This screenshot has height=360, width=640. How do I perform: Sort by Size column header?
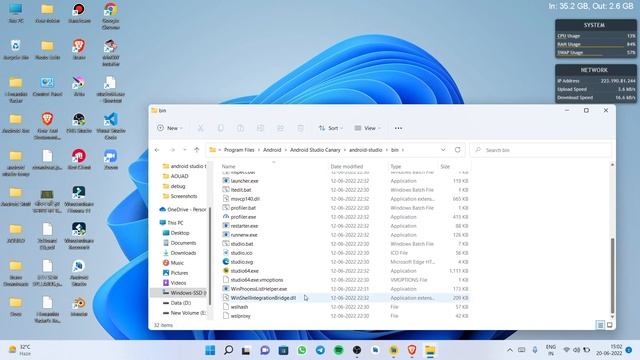click(x=445, y=167)
